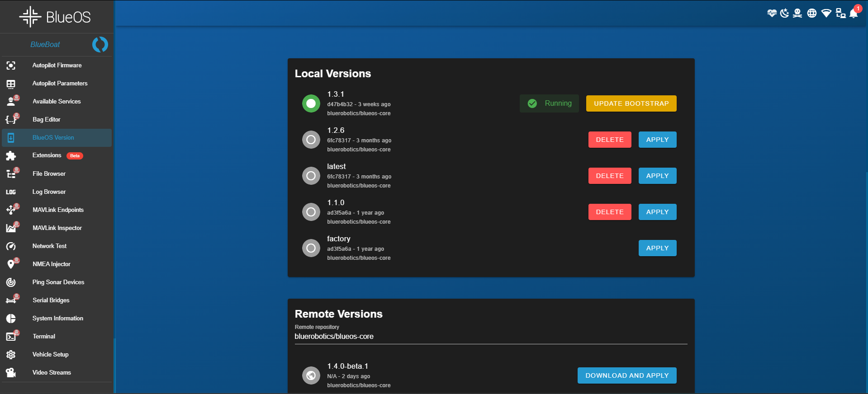Edit the Remote repository field
Screen dimensions: 868x394
click(491, 337)
